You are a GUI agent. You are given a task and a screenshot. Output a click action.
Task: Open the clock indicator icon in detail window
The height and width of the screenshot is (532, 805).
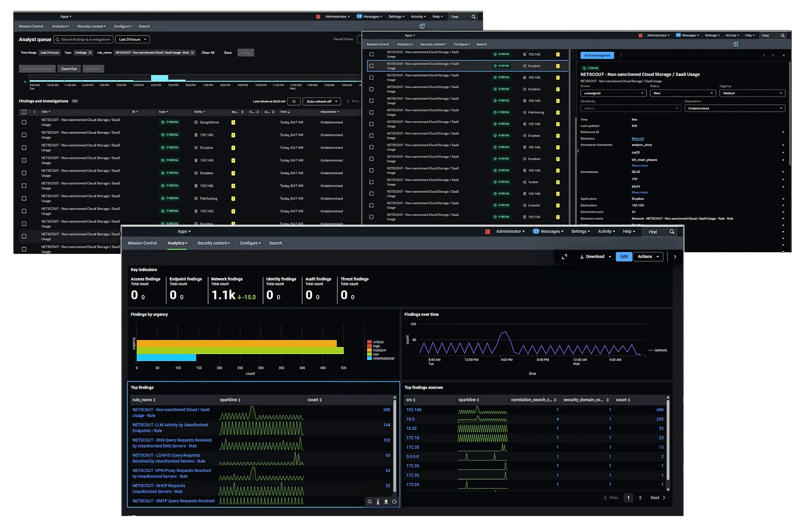(x=735, y=44)
